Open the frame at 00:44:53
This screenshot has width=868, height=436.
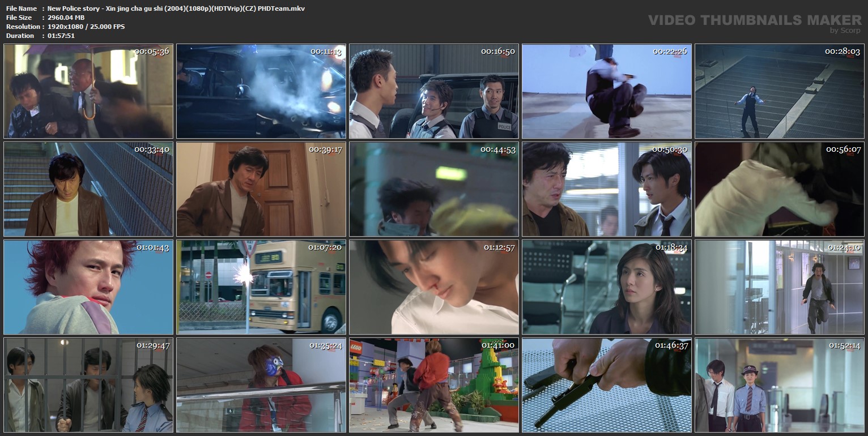434,189
